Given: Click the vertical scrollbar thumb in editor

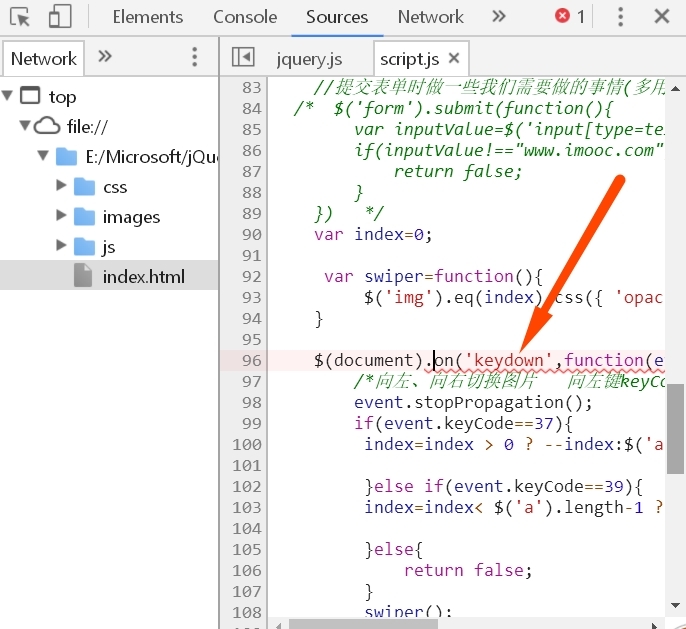Looking at the screenshot, I should tap(676, 429).
